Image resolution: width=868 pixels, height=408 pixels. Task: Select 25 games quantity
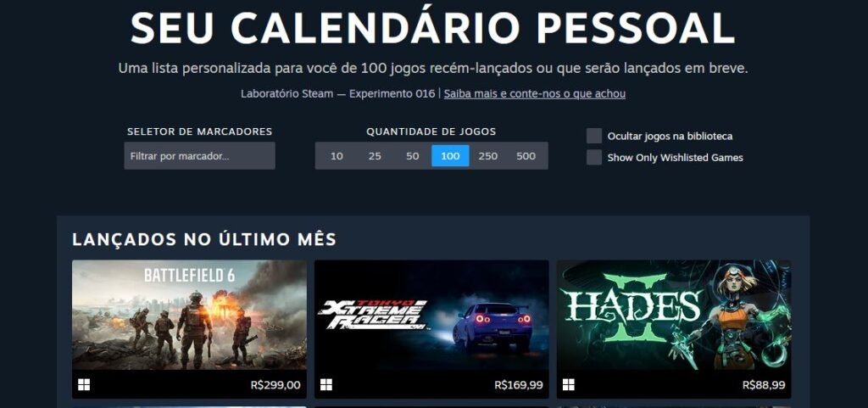coord(375,156)
